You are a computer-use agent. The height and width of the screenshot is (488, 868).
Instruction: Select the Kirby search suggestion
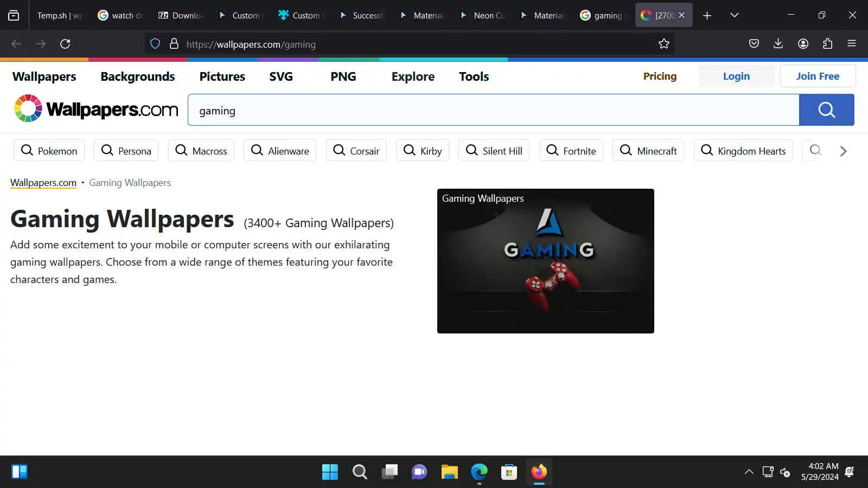(423, 151)
